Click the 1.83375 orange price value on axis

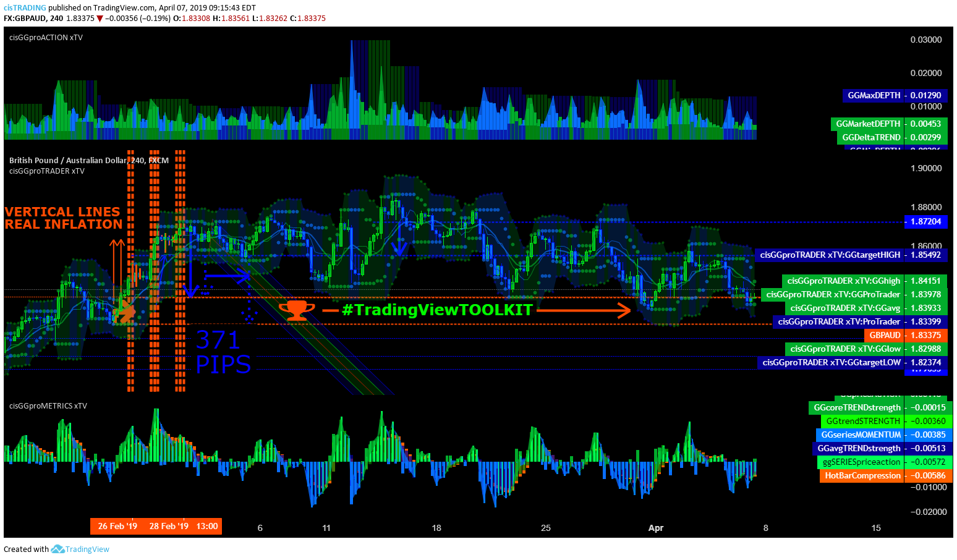tap(926, 335)
